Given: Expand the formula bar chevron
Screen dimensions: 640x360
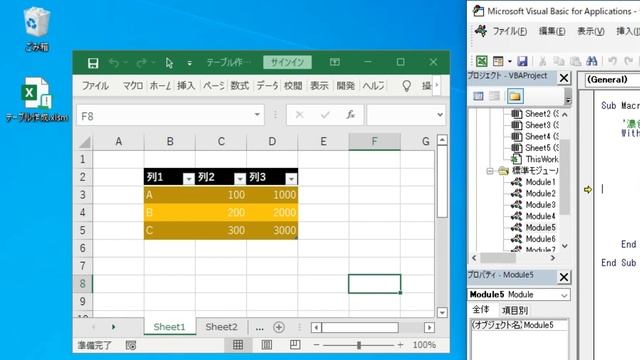Looking at the screenshot, I should [x=440, y=115].
